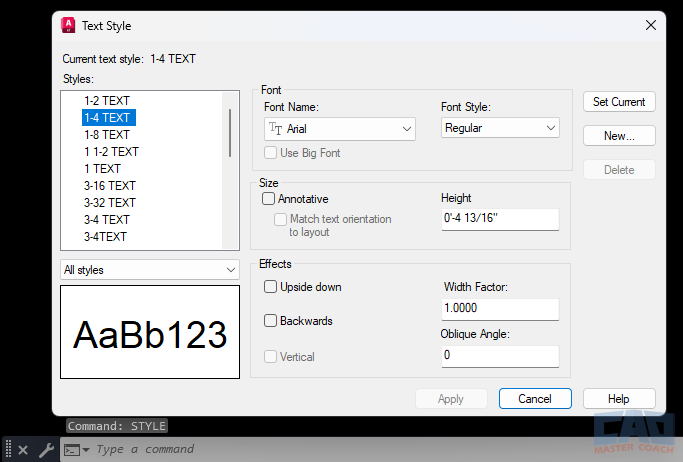
Task: Click the command line customize wrench icon
Action: [x=47, y=449]
